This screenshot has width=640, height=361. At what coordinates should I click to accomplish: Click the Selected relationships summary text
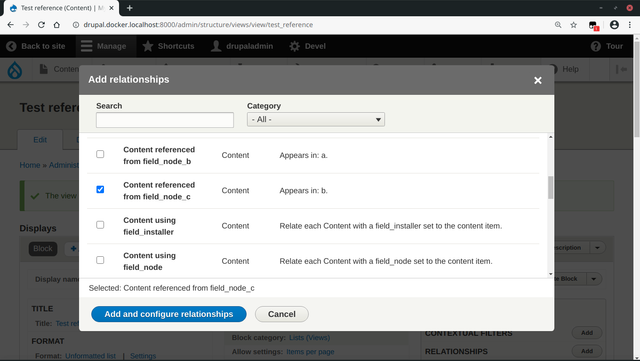pos(171,288)
